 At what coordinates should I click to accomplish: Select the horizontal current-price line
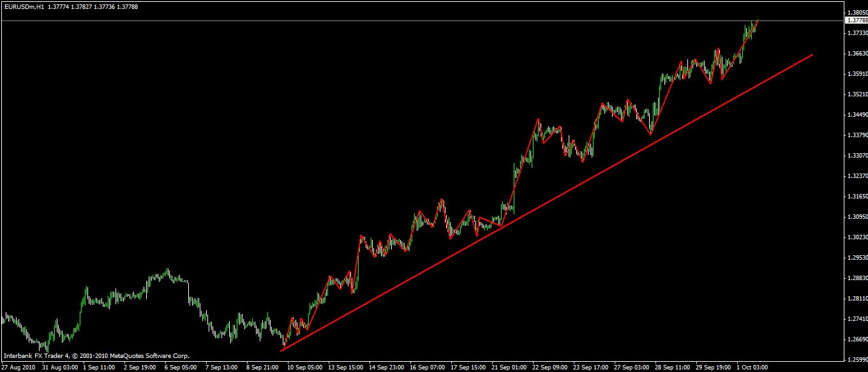421,20
